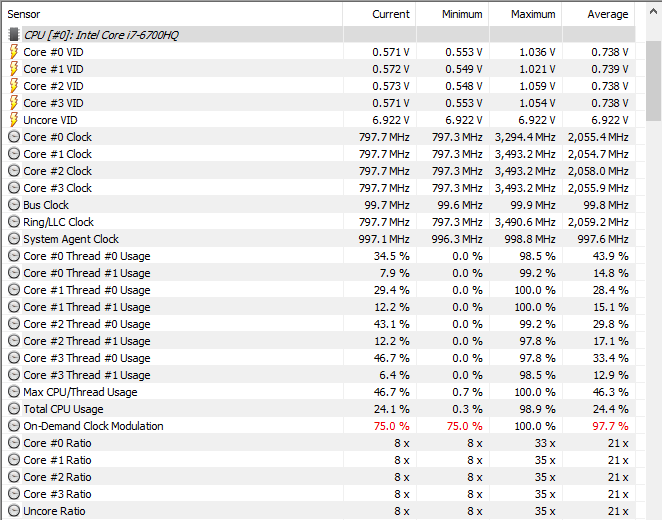Click the Current column header

391,14
